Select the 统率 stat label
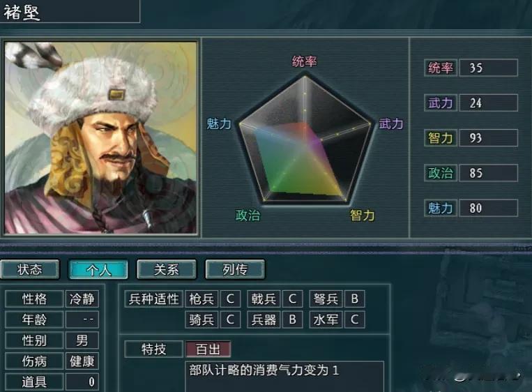The image size is (532, 392). (x=441, y=68)
